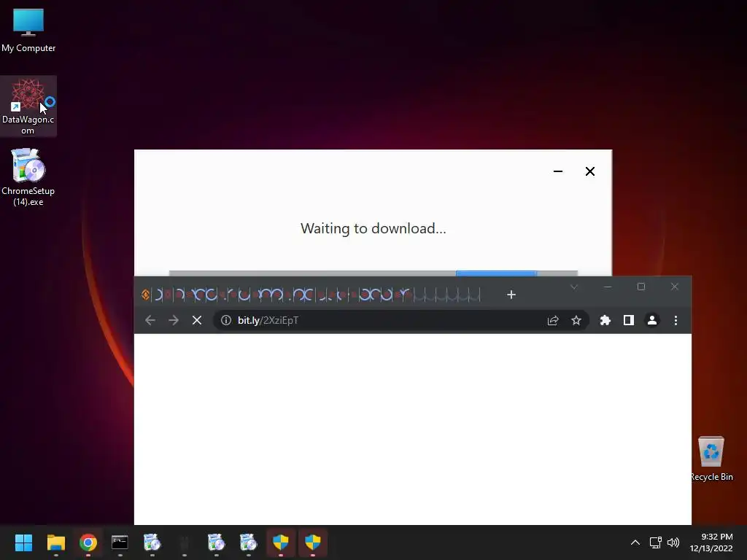Screen dimensions: 747x560
Task: Open the Recycle Bin on the desktop
Action: pos(711,458)
